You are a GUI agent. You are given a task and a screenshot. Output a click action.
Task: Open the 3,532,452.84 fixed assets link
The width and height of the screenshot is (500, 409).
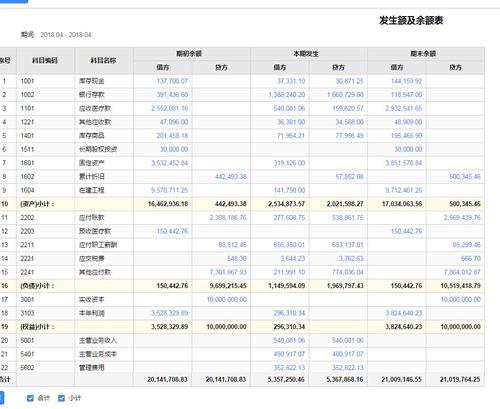(x=170, y=163)
